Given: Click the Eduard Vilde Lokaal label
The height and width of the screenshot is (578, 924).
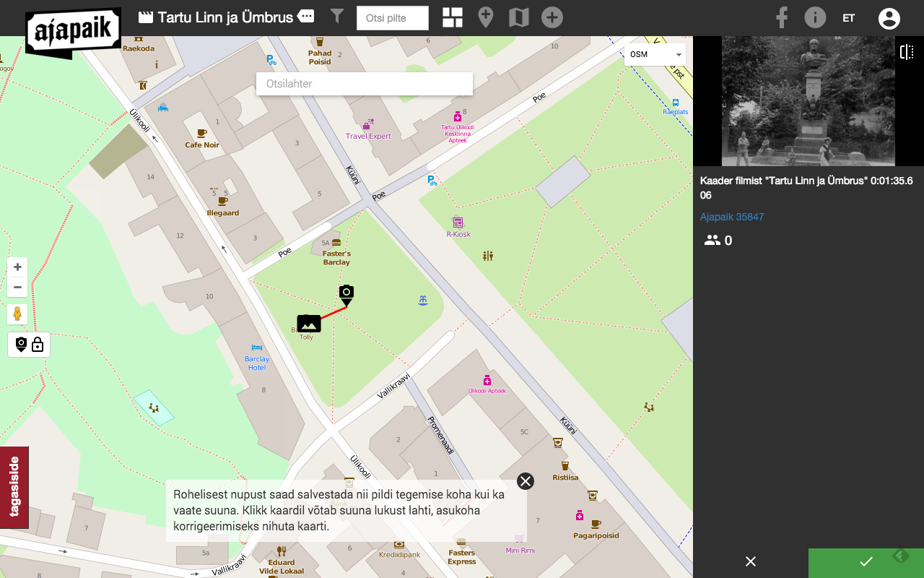Looking at the screenshot, I should 282,566.
